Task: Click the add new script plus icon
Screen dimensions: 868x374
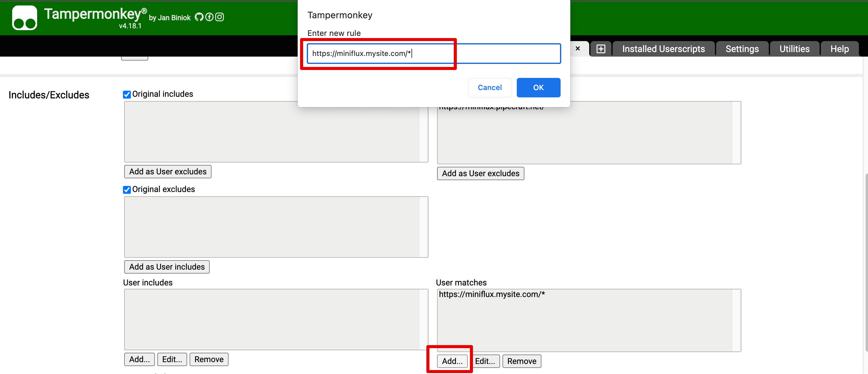Action: click(601, 49)
